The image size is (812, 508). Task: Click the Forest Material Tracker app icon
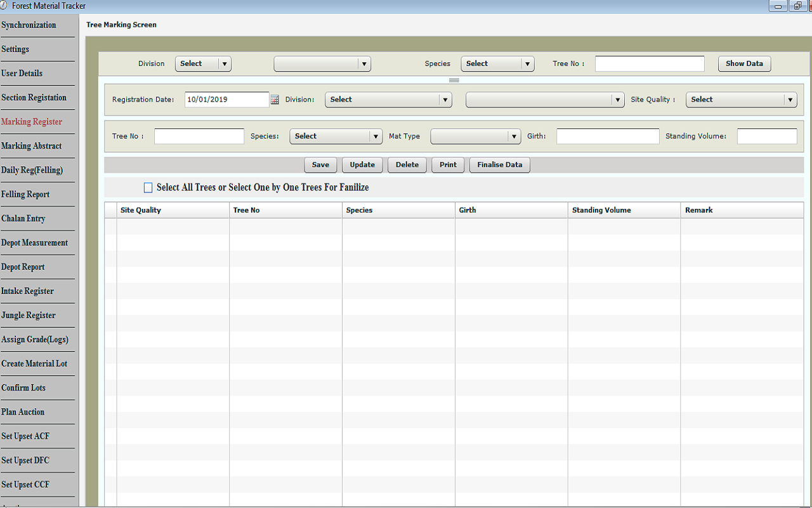(5, 6)
